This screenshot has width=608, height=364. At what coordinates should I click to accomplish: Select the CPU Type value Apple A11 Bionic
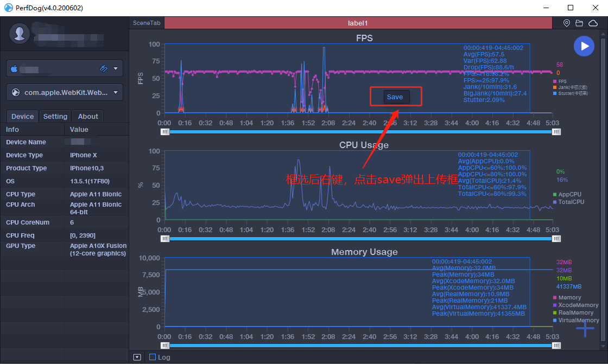96,194
